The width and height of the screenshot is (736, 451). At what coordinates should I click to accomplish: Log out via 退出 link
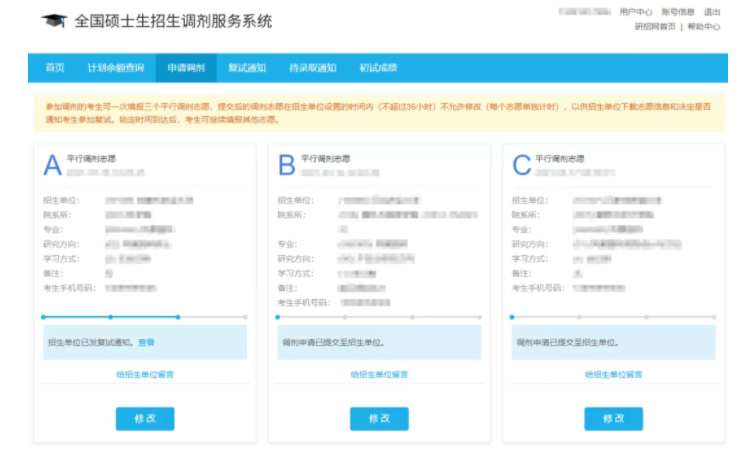711,12
